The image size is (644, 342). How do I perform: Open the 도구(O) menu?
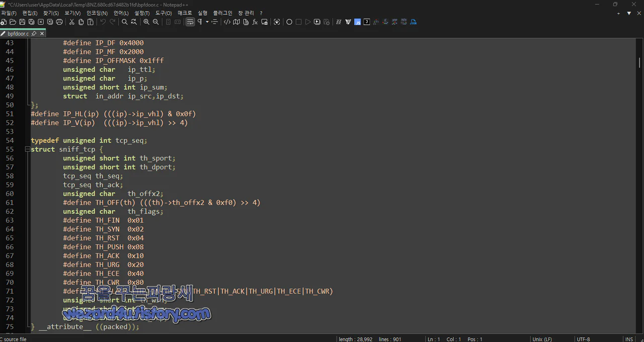164,13
